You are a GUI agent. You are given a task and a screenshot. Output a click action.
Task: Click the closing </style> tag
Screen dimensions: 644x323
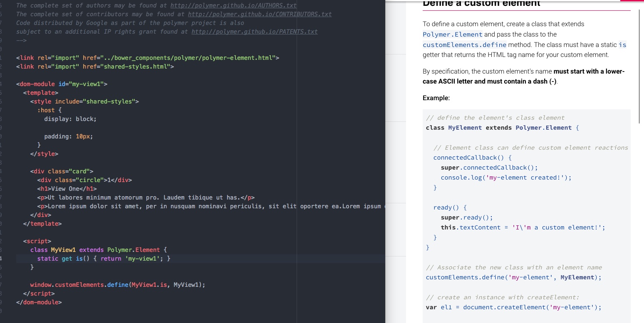(44, 154)
